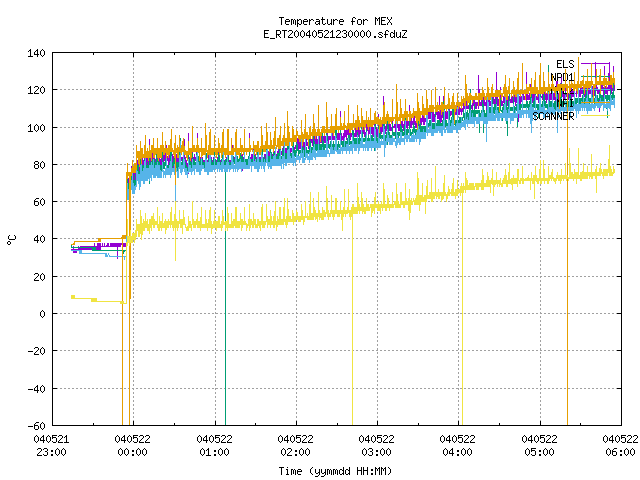Click the °C y-axis unit label
This screenshot has height=480, width=640.
click(x=11, y=240)
